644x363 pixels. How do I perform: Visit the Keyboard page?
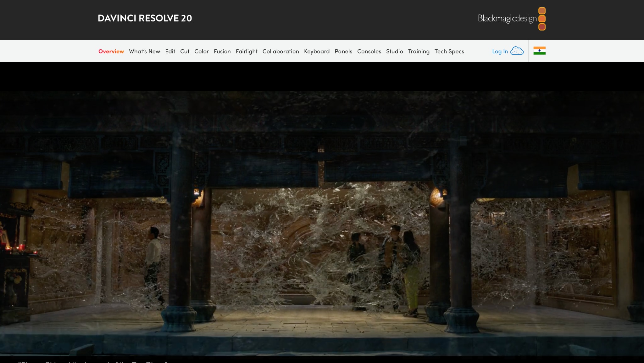(x=316, y=51)
